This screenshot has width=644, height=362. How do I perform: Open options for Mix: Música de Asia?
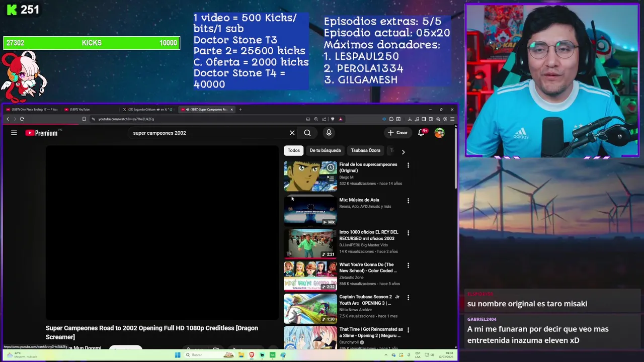click(x=408, y=201)
